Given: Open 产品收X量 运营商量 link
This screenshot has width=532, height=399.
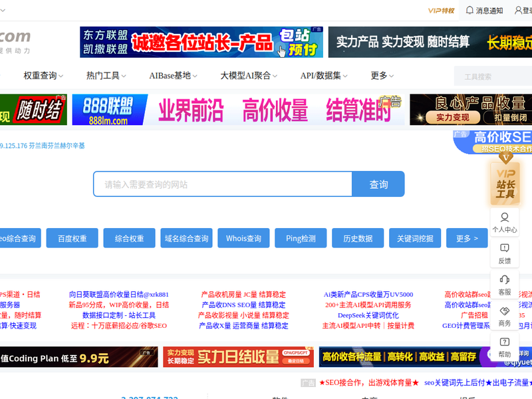Looking at the screenshot, I should [243, 326].
